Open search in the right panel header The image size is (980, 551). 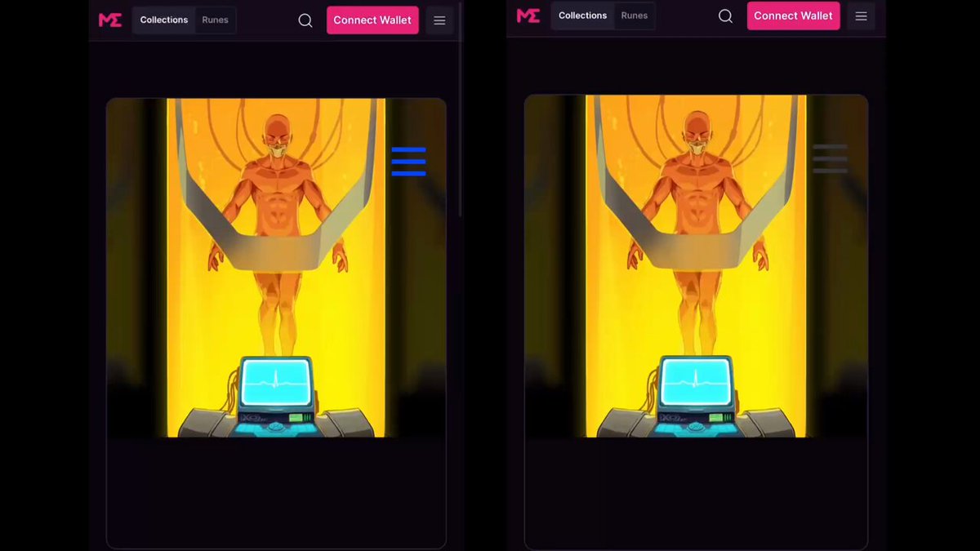tap(725, 16)
